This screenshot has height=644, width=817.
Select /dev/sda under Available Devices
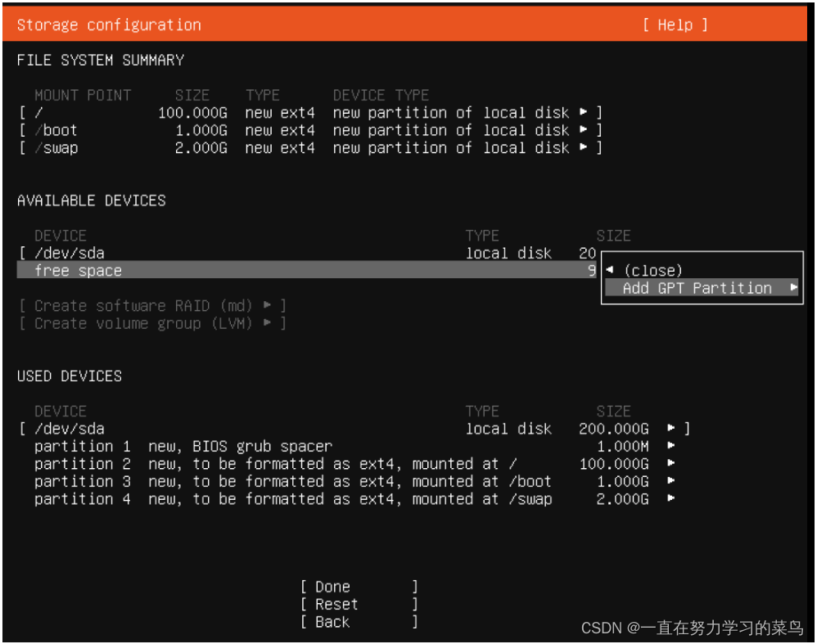point(308,253)
